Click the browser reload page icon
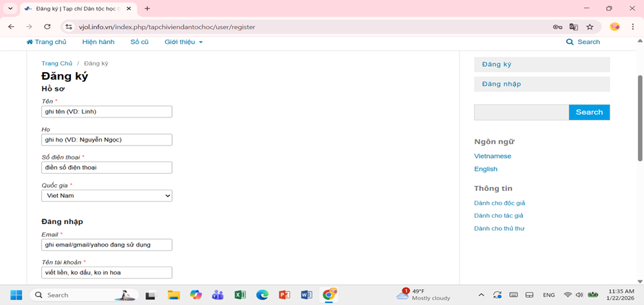The width and height of the screenshot is (644, 305). tap(47, 27)
